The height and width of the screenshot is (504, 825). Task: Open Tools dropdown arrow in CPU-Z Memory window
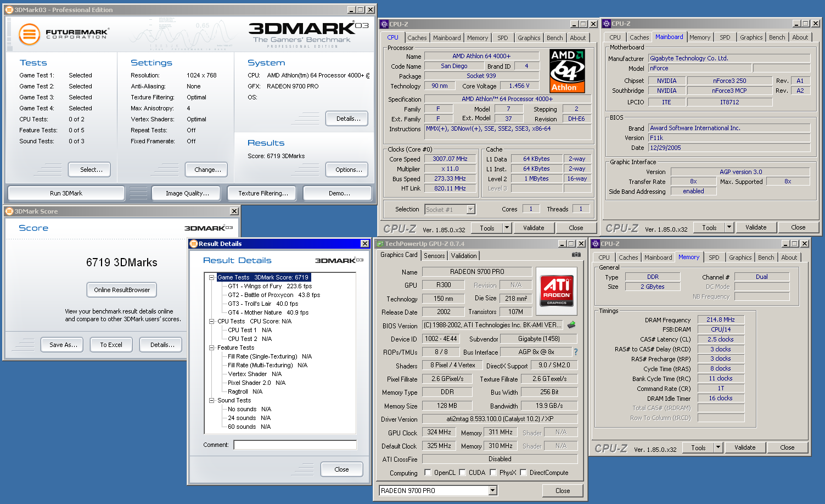tap(718, 447)
